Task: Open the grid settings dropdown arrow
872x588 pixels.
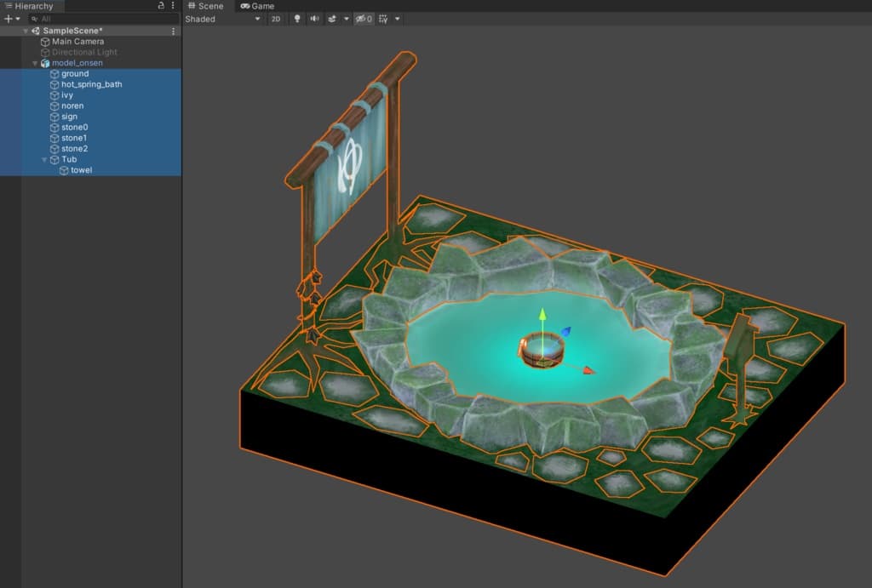Action: coord(398,19)
